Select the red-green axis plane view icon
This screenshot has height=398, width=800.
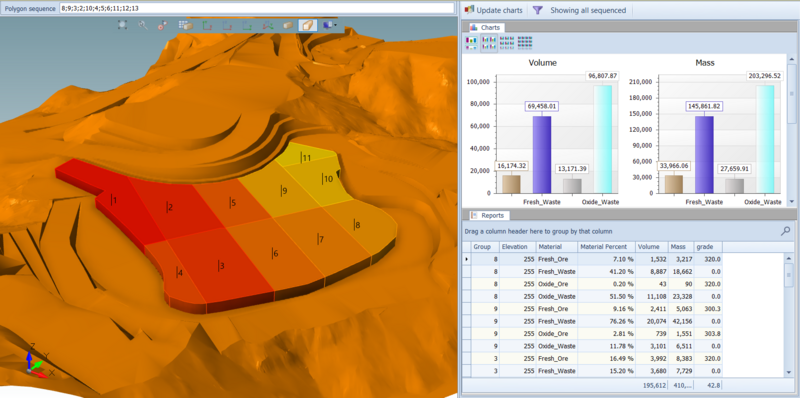pos(207,24)
